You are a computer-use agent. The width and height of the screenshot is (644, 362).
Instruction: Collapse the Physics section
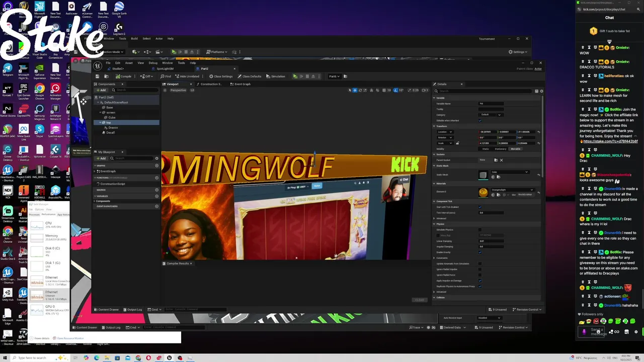click(x=434, y=224)
